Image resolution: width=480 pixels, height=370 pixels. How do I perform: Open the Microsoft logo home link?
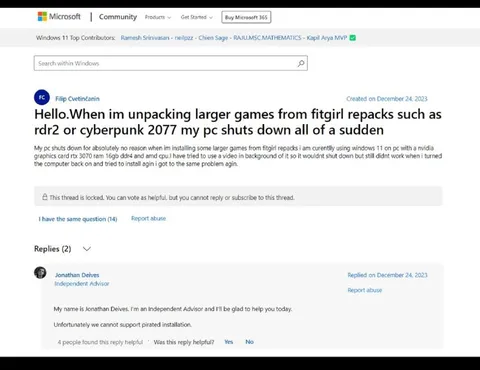59,17
